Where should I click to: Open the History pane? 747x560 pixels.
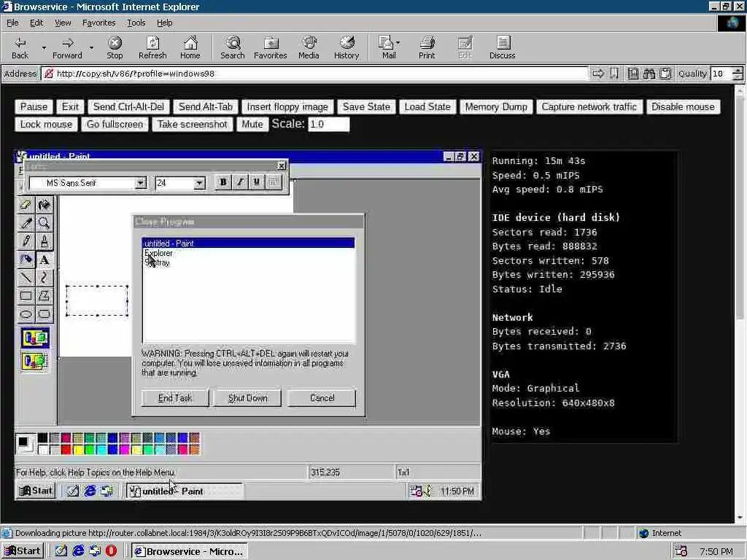(347, 47)
